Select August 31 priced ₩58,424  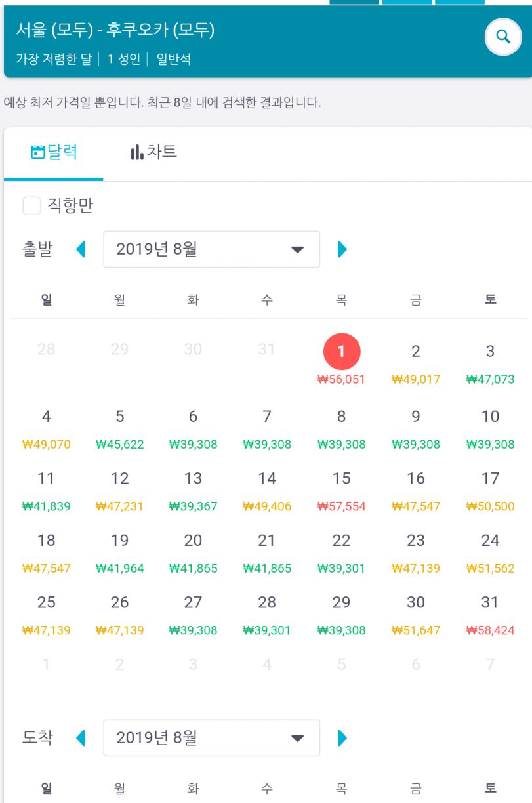[490, 615]
